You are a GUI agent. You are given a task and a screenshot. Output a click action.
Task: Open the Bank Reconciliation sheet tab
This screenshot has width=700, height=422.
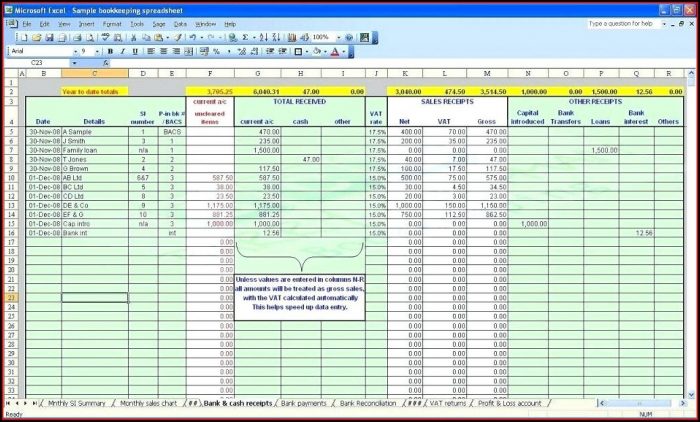[x=368, y=403]
